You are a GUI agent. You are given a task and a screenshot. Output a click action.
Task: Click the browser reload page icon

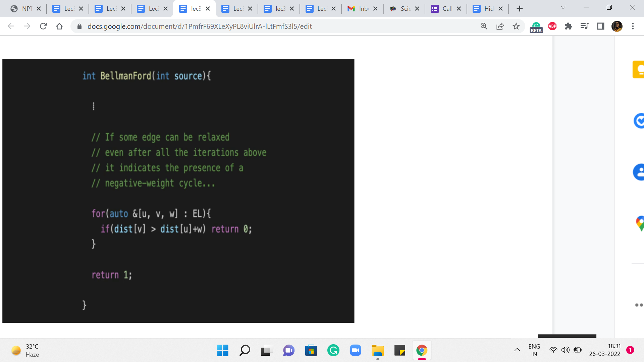(43, 26)
